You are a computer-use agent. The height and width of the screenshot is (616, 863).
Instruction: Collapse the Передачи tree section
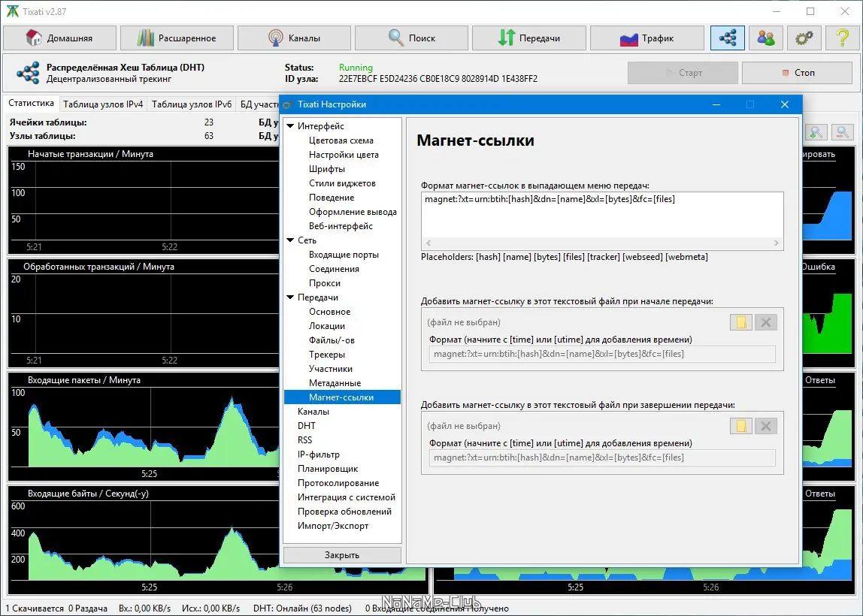click(x=290, y=297)
